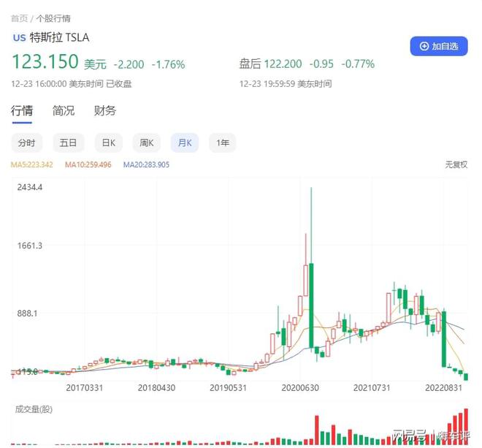Click the 2434.4 y-axis label
The height and width of the screenshot is (448, 482).
[30, 187]
